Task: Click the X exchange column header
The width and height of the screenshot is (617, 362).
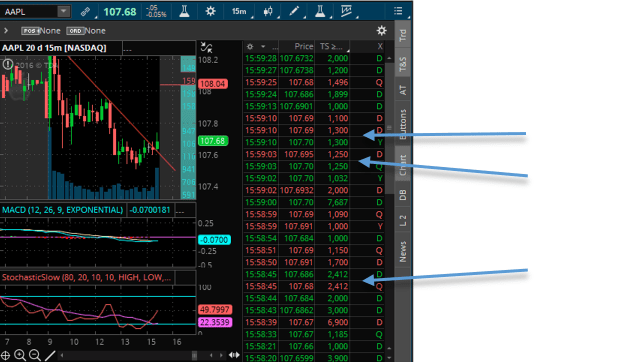Action: pyautogui.click(x=380, y=46)
